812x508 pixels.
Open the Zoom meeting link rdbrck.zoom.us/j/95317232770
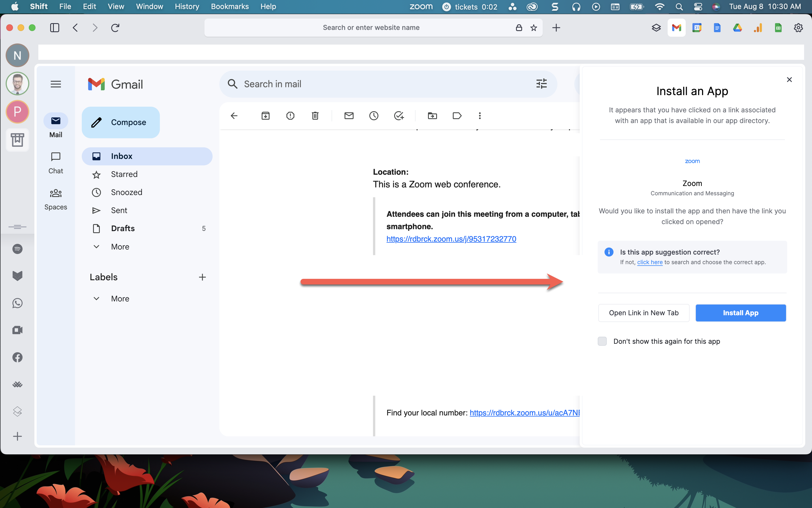pos(451,239)
